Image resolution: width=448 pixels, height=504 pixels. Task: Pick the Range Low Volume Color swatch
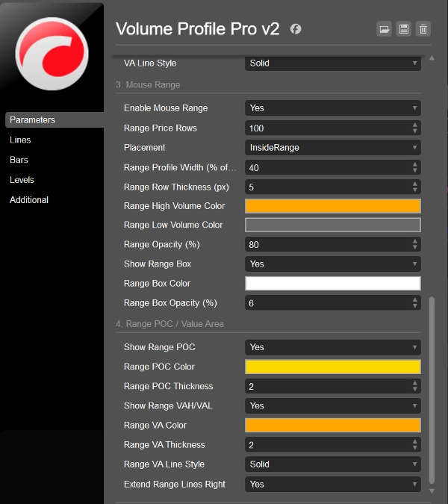(x=332, y=225)
